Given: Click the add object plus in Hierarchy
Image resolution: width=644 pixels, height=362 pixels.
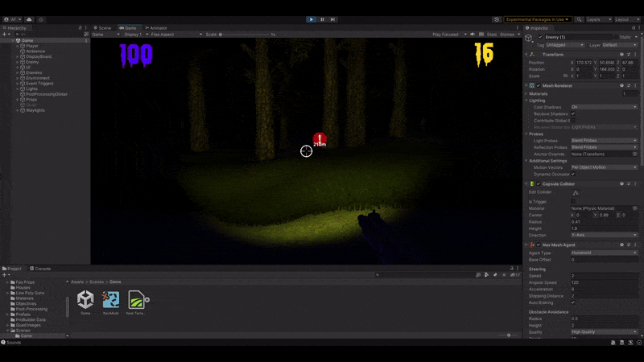Looking at the screenshot, I should [x=4, y=35].
